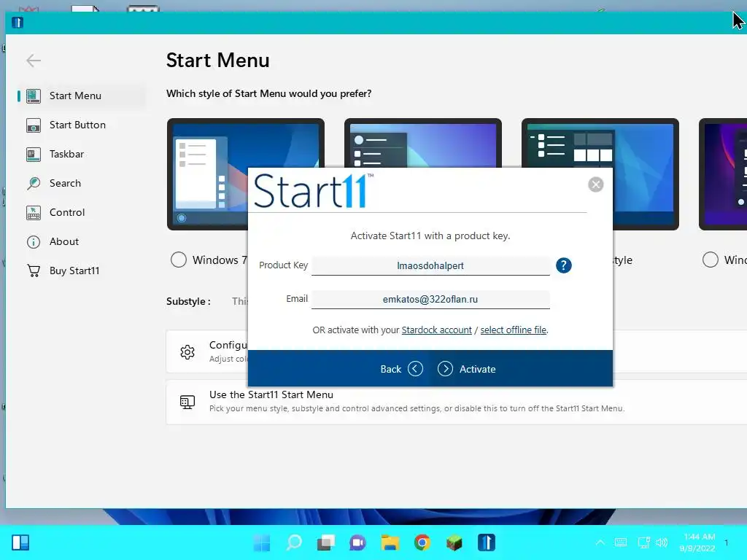This screenshot has height=560, width=747.
Task: Close the Start11 activation dialog
Action: (595, 184)
